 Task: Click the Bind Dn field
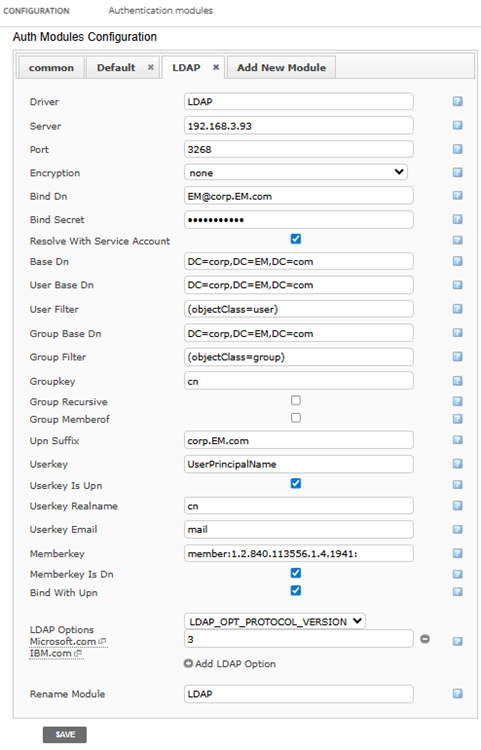[x=299, y=196]
